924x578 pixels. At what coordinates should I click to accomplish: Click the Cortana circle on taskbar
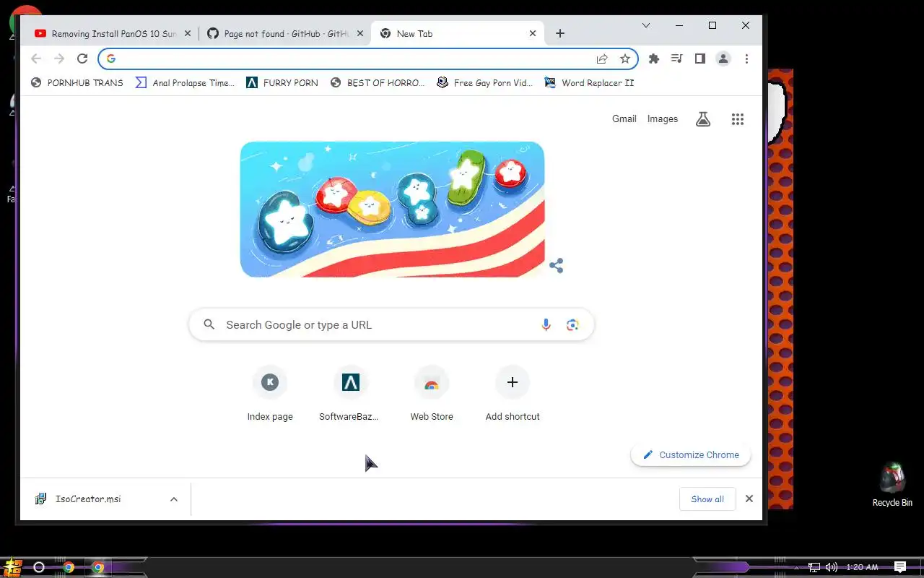(39, 567)
